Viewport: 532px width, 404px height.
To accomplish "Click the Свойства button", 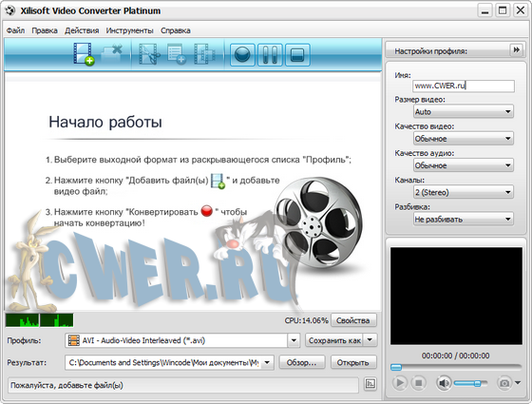I will point(353,320).
